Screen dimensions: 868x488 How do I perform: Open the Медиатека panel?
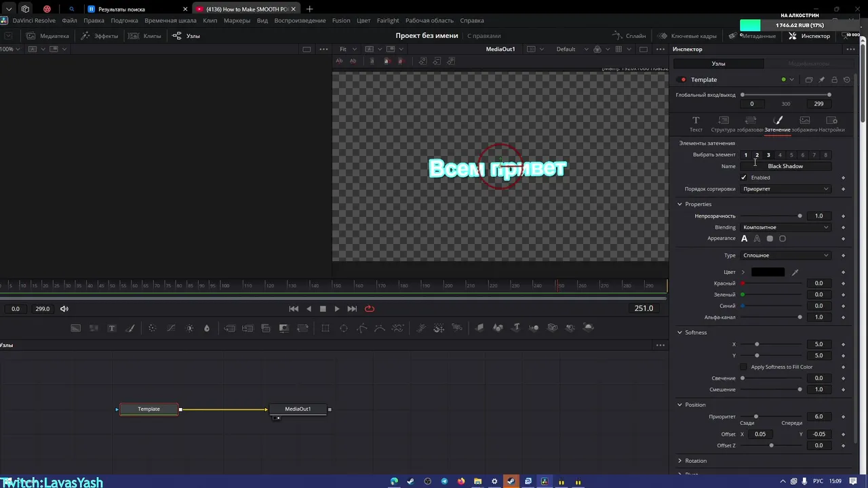pos(47,36)
